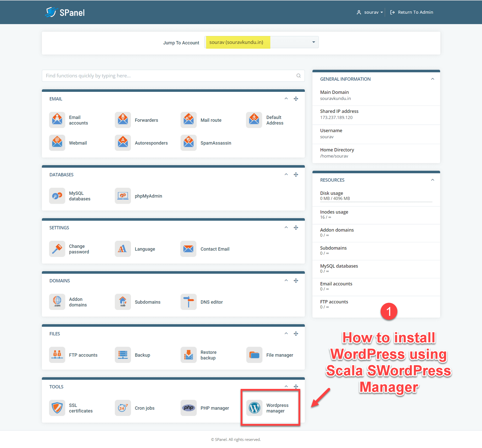Open the Autoresponders icon

(123, 143)
